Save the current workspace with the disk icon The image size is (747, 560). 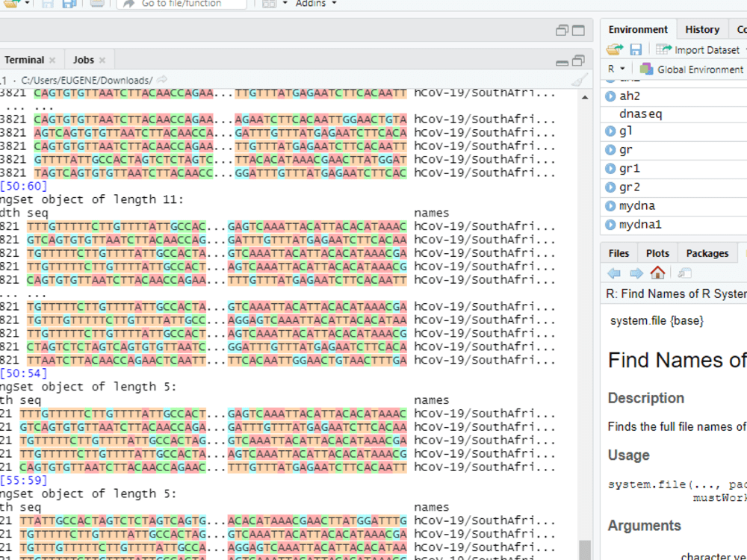click(636, 49)
